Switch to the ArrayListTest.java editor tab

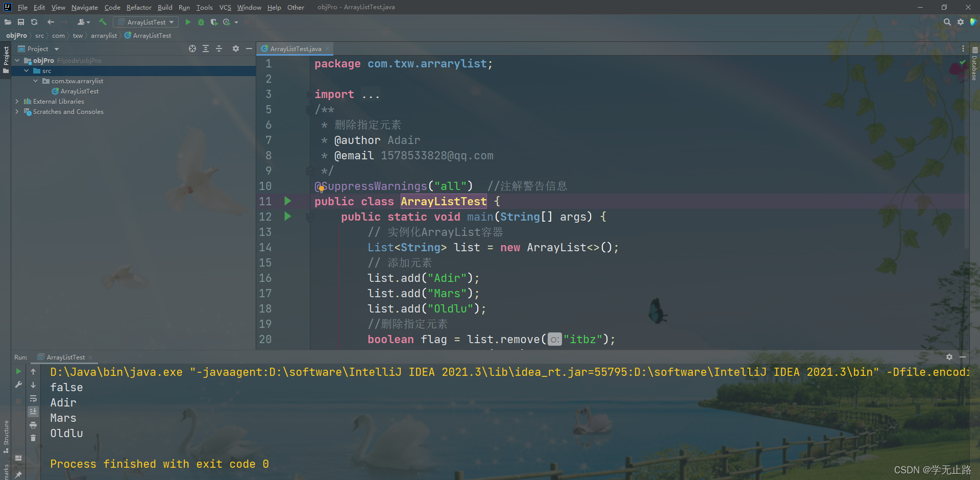click(296, 49)
